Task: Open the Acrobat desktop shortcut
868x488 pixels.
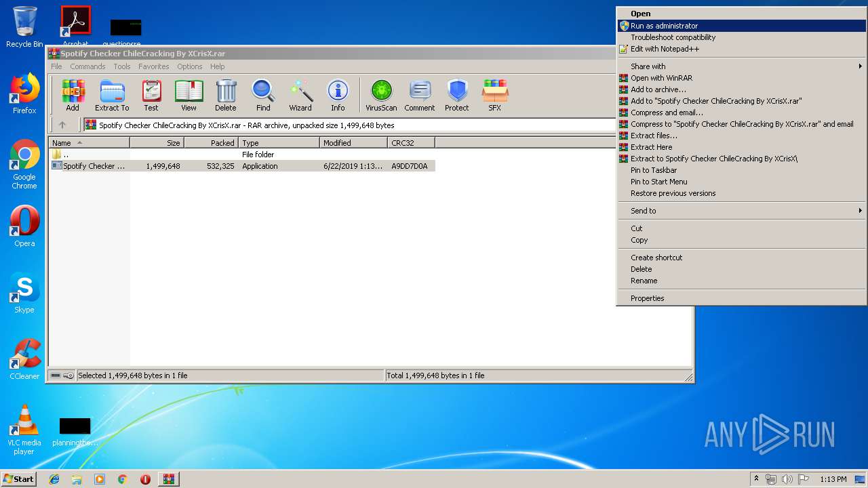Action: click(75, 27)
